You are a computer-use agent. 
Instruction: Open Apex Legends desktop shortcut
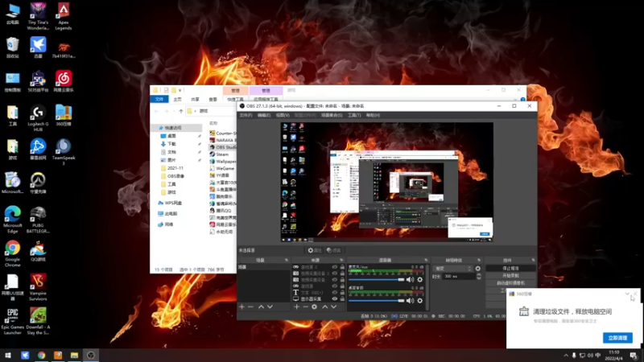pyautogui.click(x=64, y=16)
